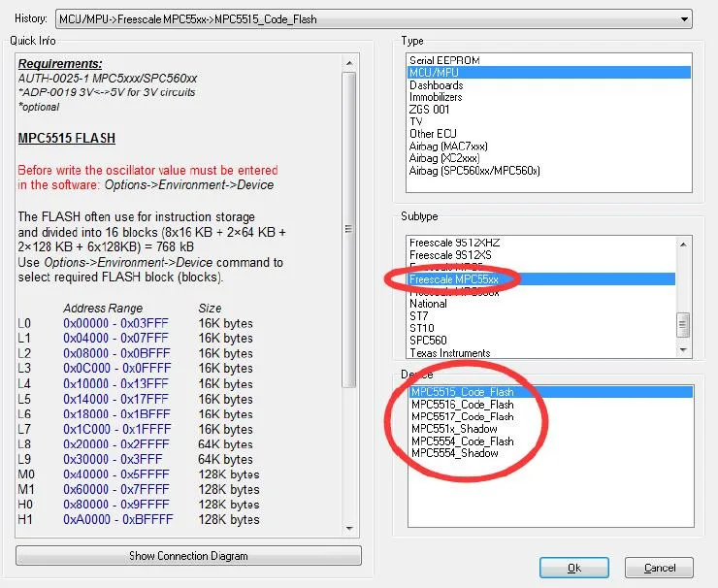The image size is (718, 588).
Task: Select Texas Instruments subtype
Action: pyautogui.click(x=449, y=352)
